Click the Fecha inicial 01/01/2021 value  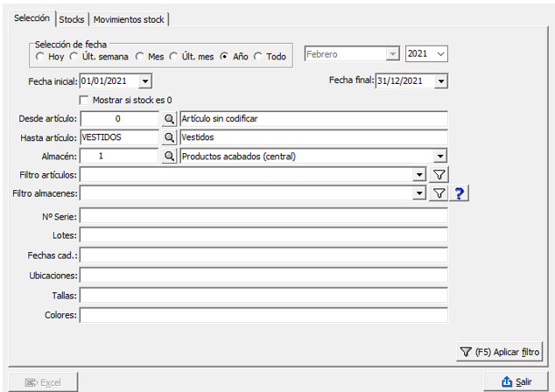pos(104,81)
